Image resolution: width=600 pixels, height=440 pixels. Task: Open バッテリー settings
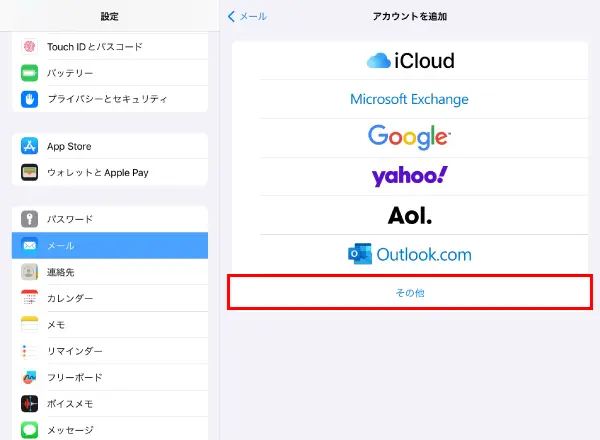pyautogui.click(x=110, y=73)
